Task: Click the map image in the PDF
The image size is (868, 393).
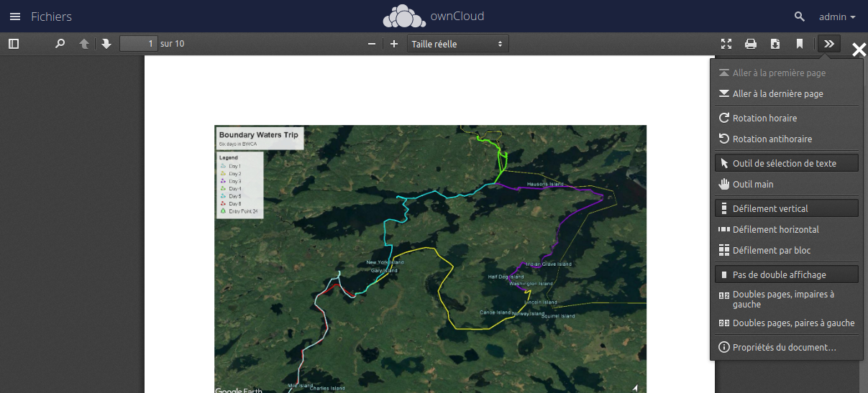Action: click(x=430, y=259)
